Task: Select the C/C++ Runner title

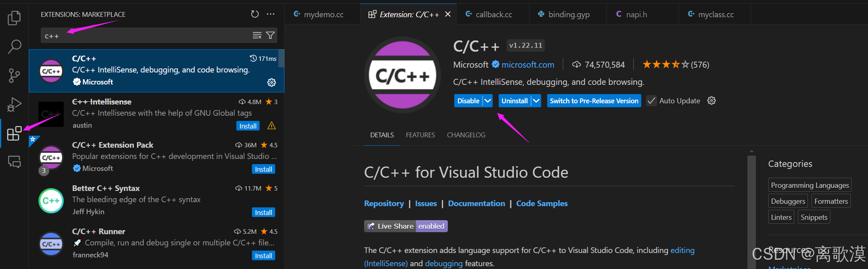Action: (x=99, y=231)
